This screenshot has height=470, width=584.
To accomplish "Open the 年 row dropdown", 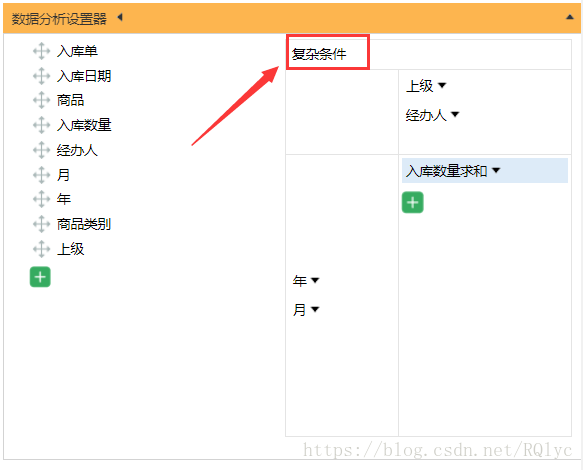I will (x=315, y=280).
